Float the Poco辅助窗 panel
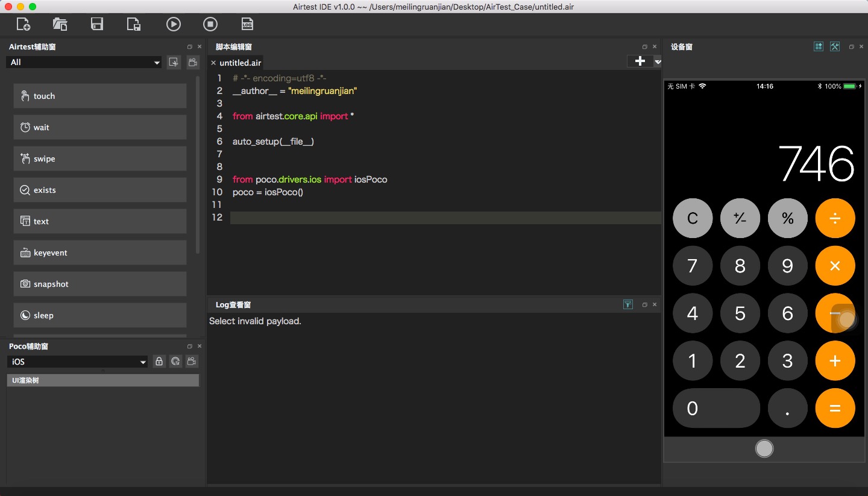 tap(190, 346)
